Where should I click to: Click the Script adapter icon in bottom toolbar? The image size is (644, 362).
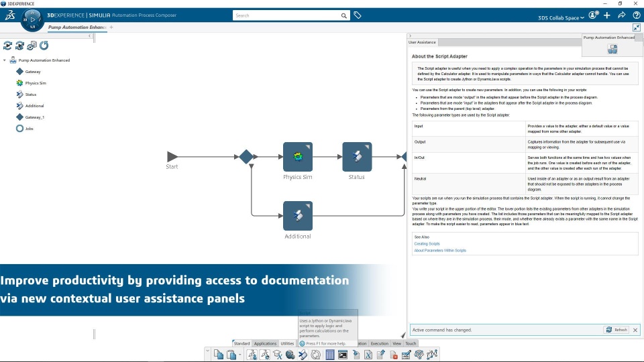pos(303,354)
